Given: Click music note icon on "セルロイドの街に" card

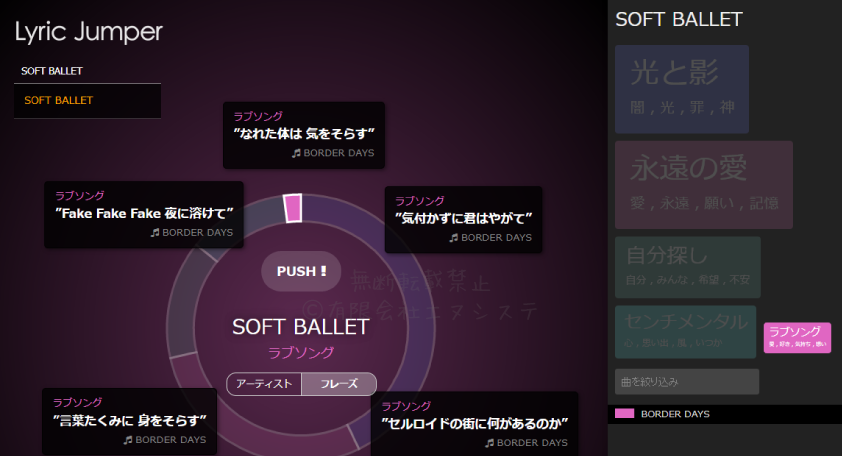Looking at the screenshot, I should pos(490,443).
